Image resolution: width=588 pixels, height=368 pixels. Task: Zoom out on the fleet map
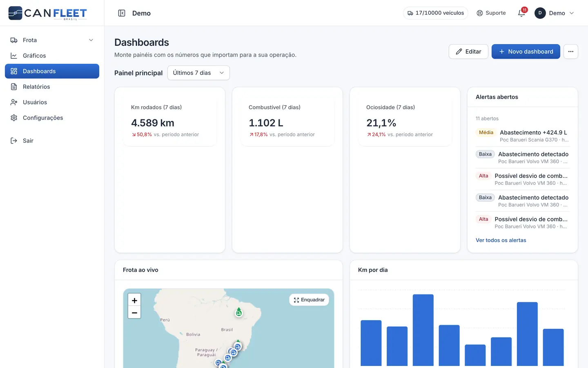coord(134,312)
